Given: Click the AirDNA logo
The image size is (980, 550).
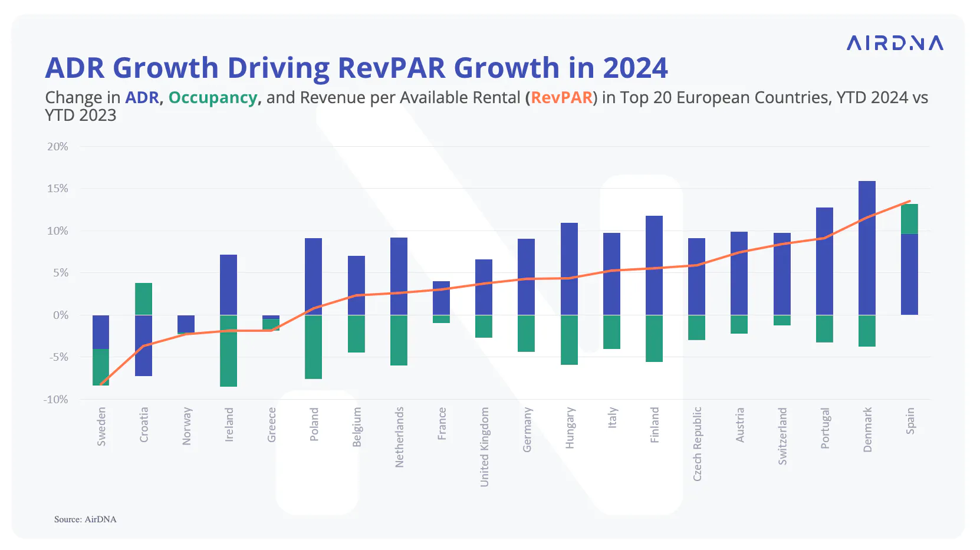Looking at the screenshot, I should click(x=895, y=43).
